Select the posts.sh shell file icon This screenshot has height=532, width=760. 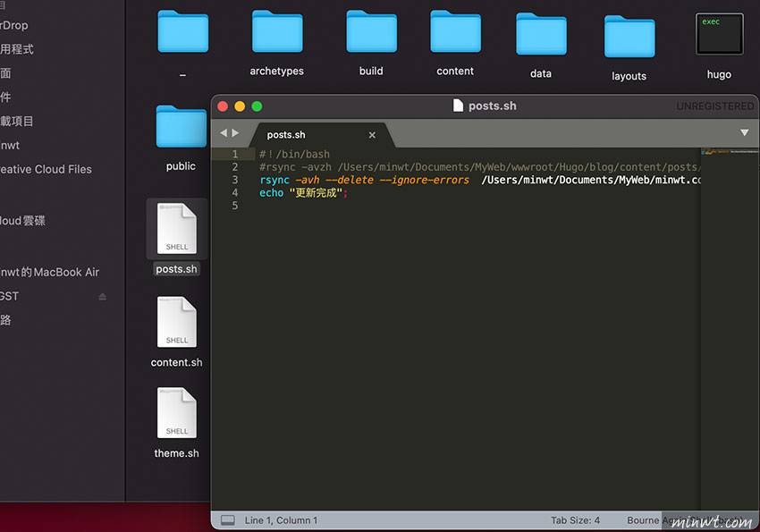point(176,231)
